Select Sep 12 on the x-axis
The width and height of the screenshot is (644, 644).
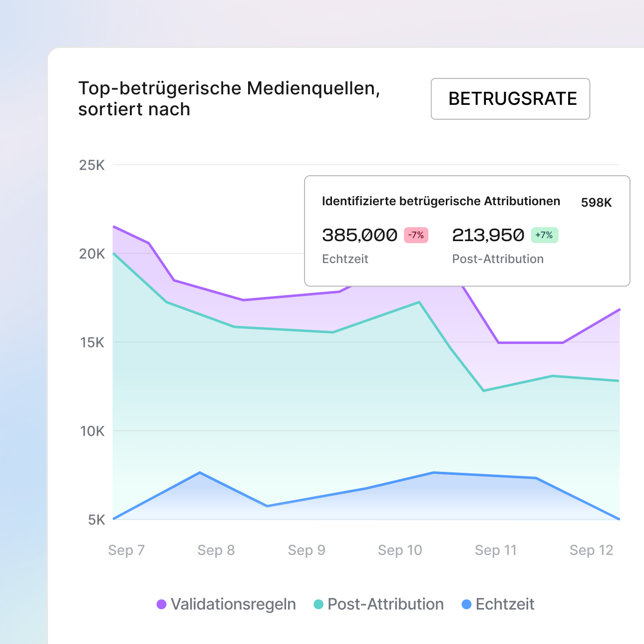tap(591, 550)
